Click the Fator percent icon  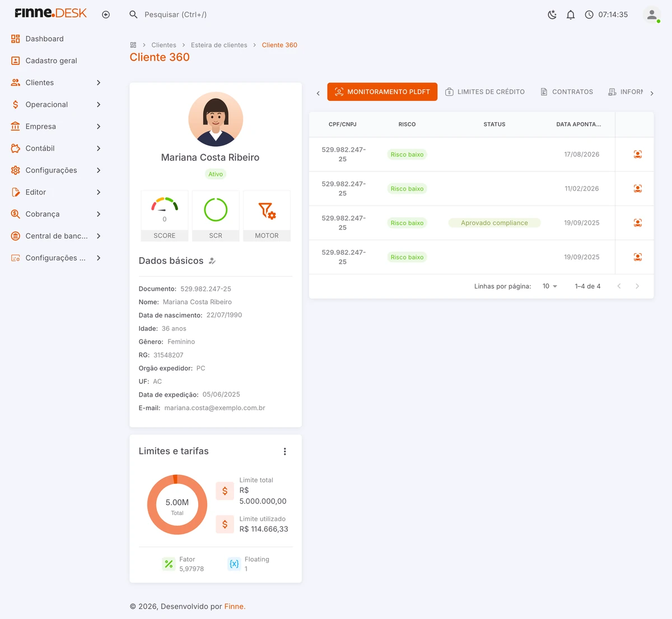(169, 564)
